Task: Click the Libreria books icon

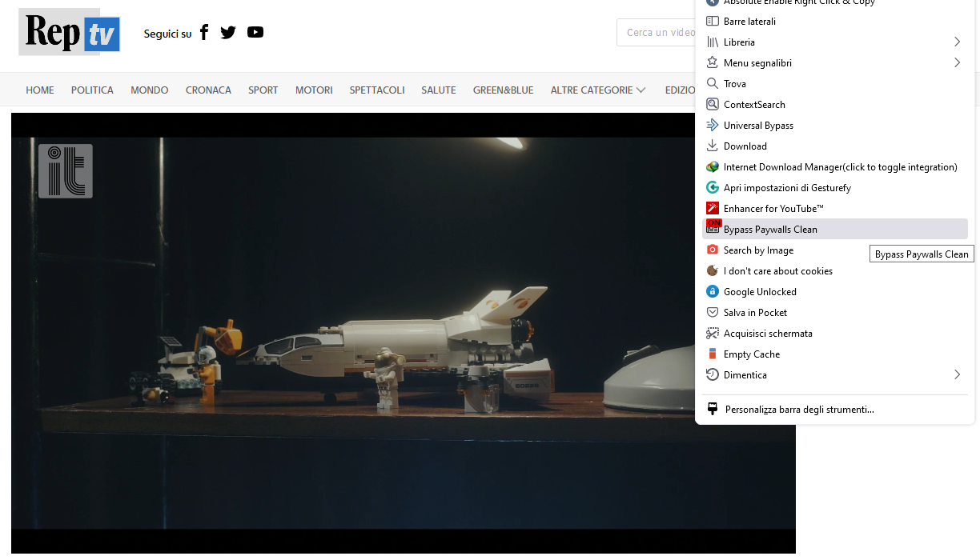Action: pyautogui.click(x=713, y=42)
